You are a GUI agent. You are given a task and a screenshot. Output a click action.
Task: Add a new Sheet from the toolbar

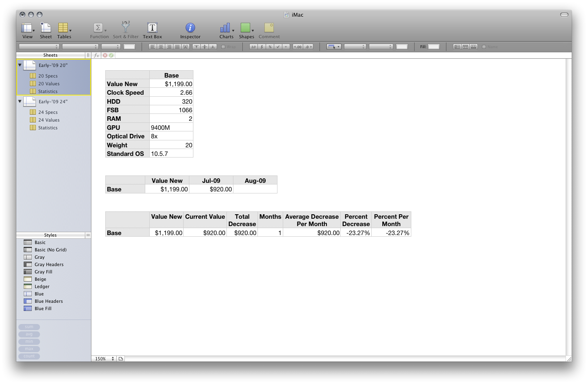[46, 31]
